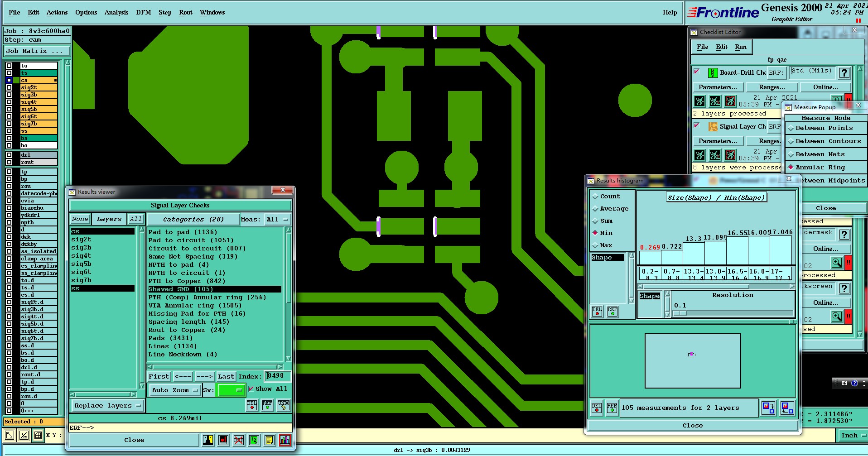This screenshot has width=868, height=456.
Task: Click the Last button in Results viewer
Action: [x=226, y=377]
